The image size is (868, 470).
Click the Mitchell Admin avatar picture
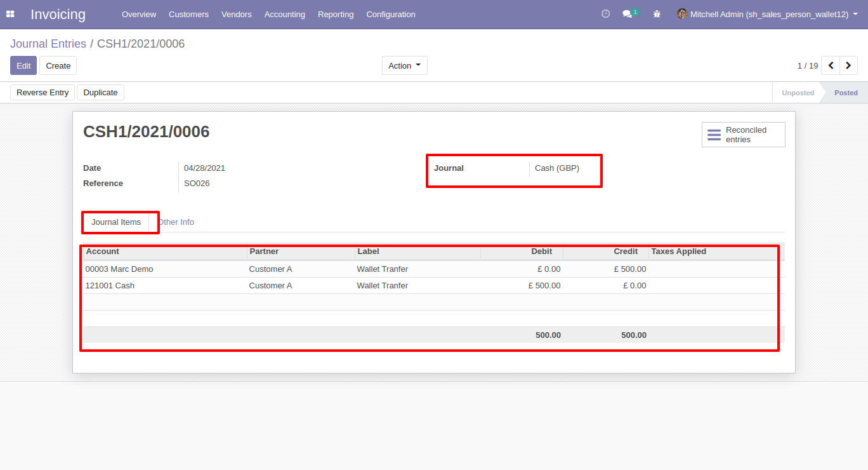click(x=682, y=14)
